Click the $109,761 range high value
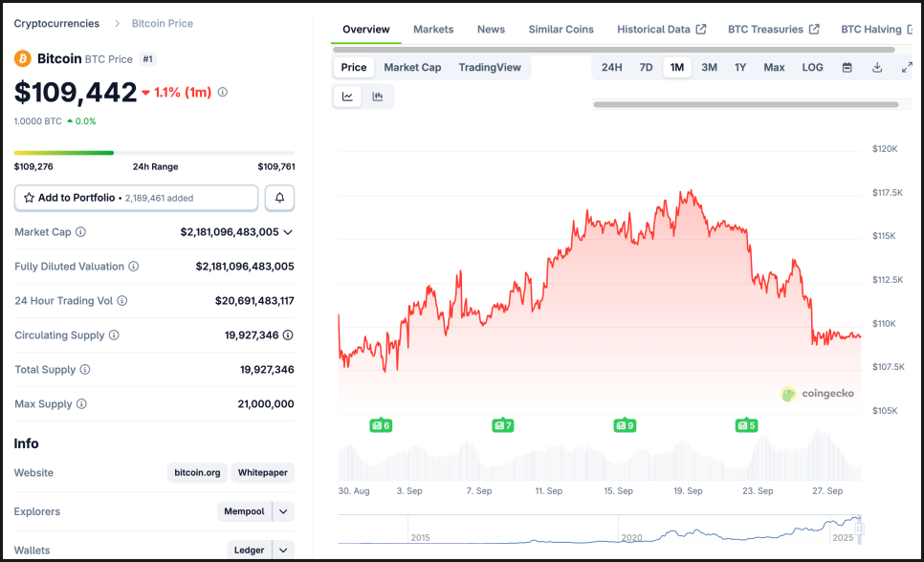Viewport: 924px width, 562px height. [x=276, y=166]
